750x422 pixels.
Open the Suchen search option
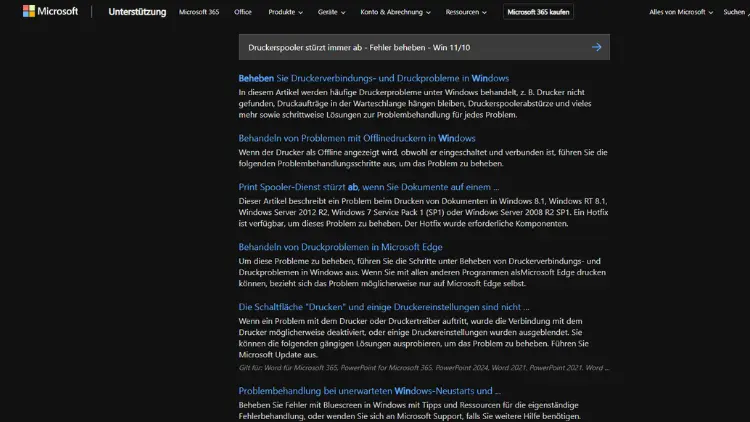tap(736, 12)
